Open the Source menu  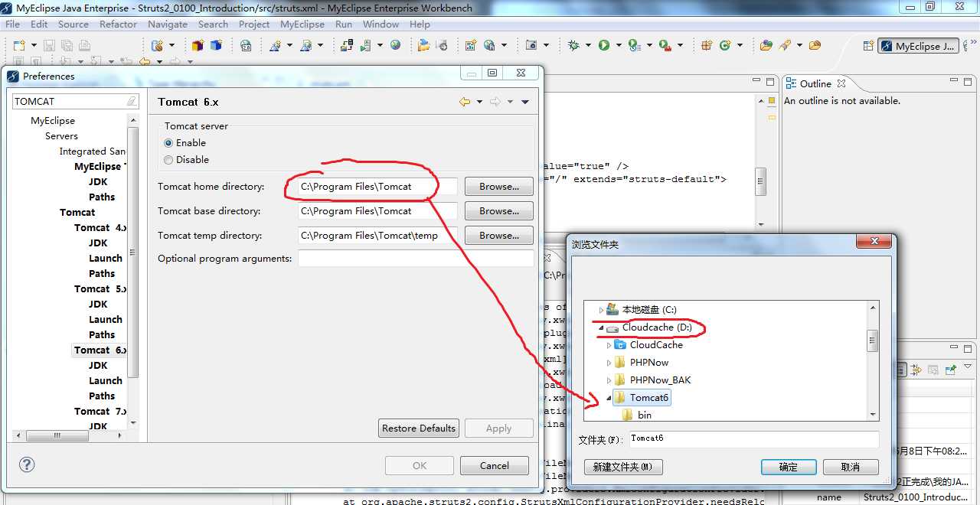click(x=73, y=24)
